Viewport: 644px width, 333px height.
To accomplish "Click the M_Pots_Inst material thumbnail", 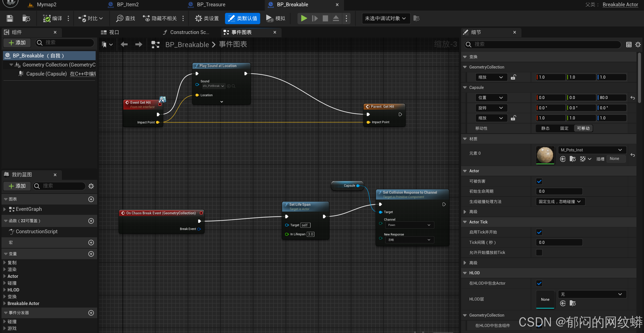I will coord(545,155).
